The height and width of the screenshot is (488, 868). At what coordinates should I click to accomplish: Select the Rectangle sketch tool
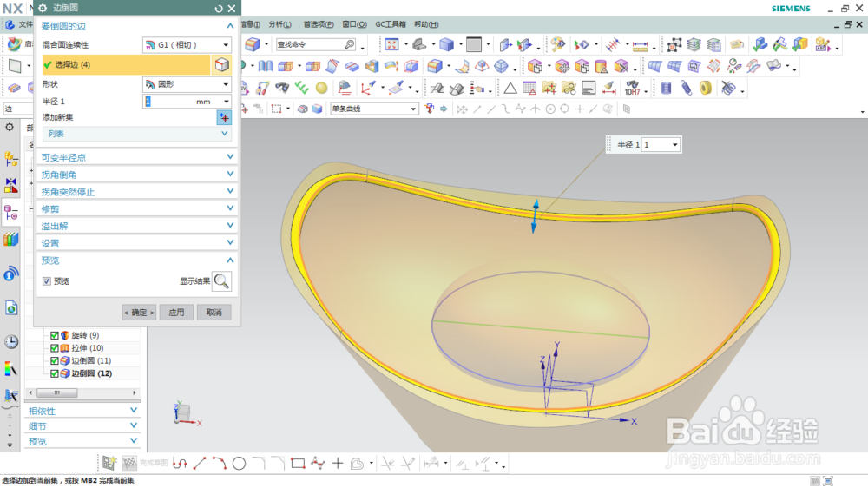tap(298, 463)
